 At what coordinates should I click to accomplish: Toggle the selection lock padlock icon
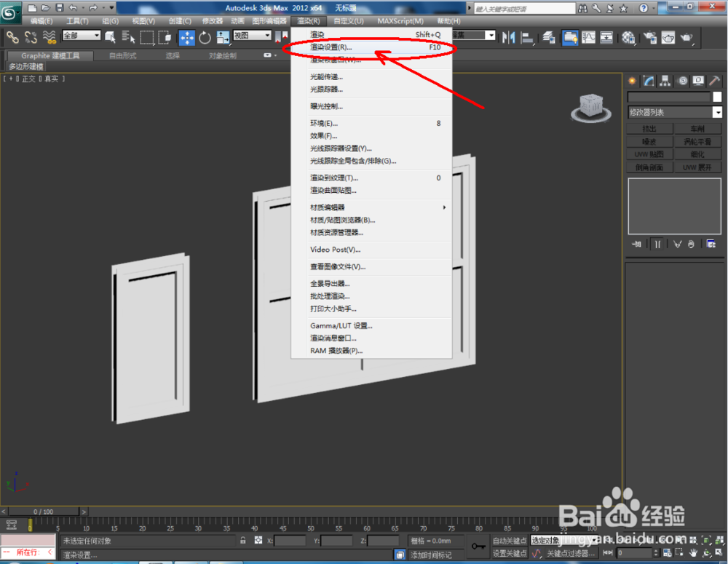click(243, 540)
